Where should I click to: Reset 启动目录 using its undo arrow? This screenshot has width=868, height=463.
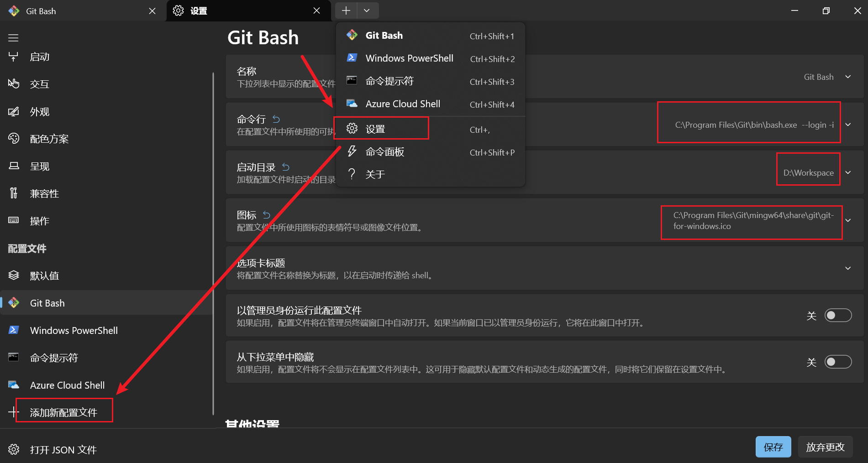[286, 167]
